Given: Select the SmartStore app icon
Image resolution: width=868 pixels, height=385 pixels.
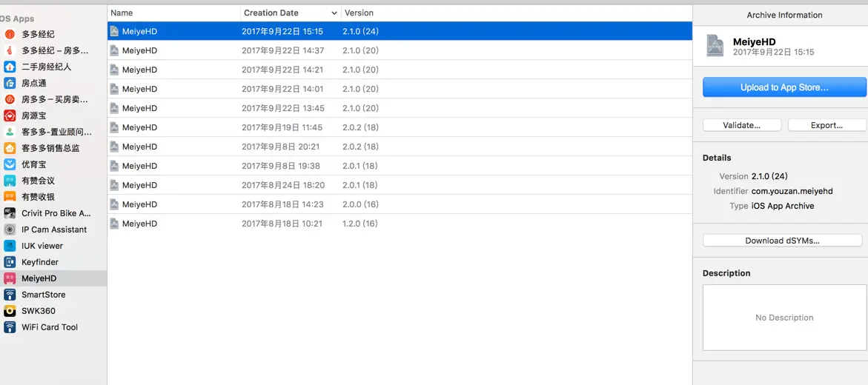Looking at the screenshot, I should [10, 294].
